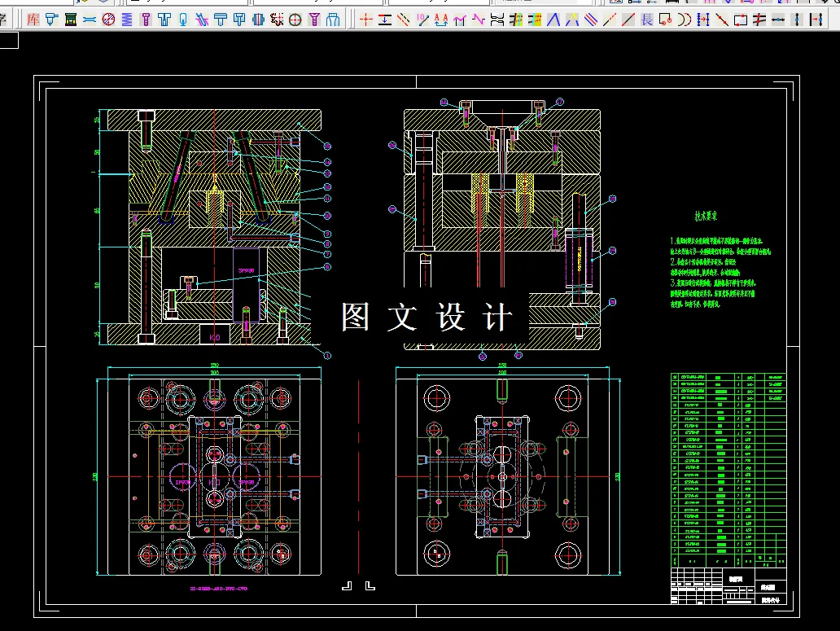The image size is (840, 631).
Task: Click the red 库 library icon
Action: (x=33, y=19)
